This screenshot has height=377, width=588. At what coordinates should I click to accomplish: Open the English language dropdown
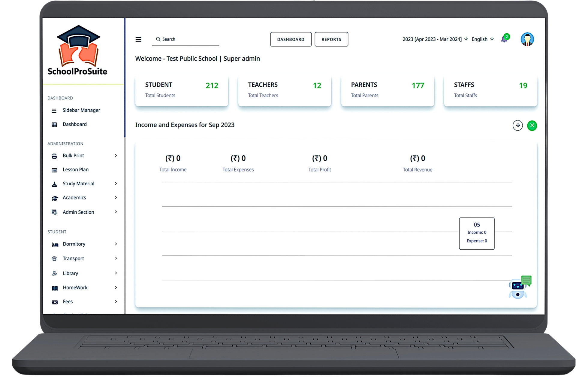click(x=482, y=39)
